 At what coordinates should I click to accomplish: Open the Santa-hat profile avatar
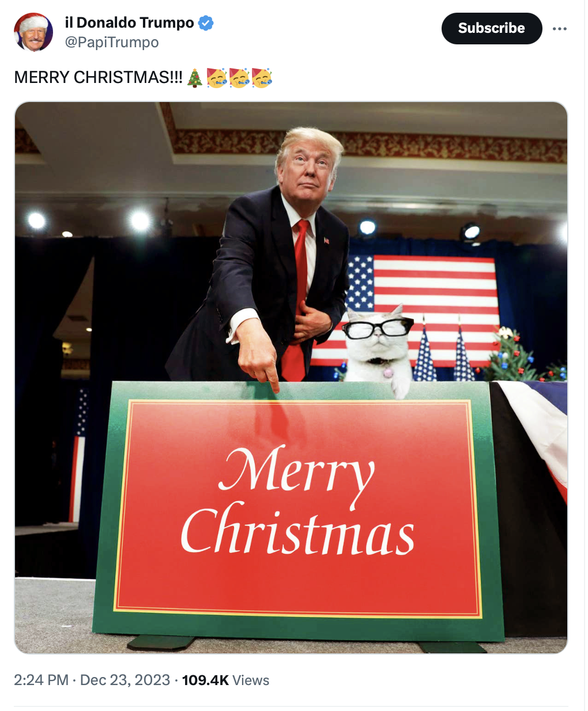point(33,32)
